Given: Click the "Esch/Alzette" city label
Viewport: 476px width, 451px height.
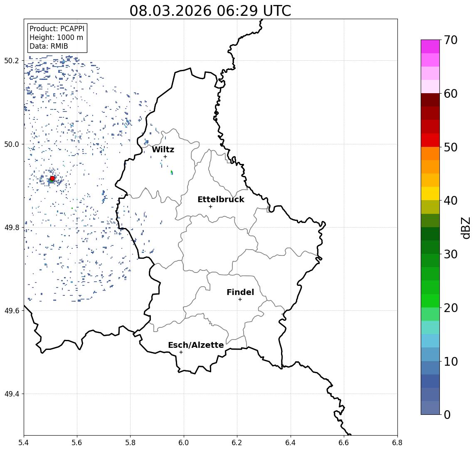Looking at the screenshot, I should click(x=196, y=345).
